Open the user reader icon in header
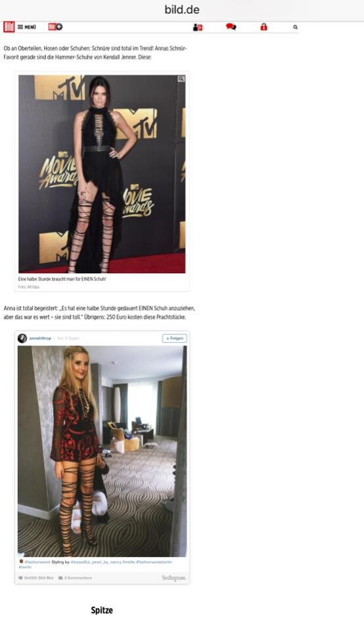Screen dimensions: 364x630 (x=198, y=27)
